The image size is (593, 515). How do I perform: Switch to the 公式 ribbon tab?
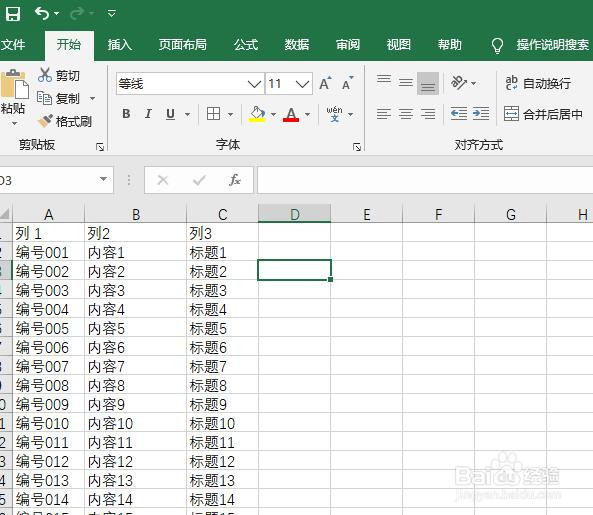246,45
